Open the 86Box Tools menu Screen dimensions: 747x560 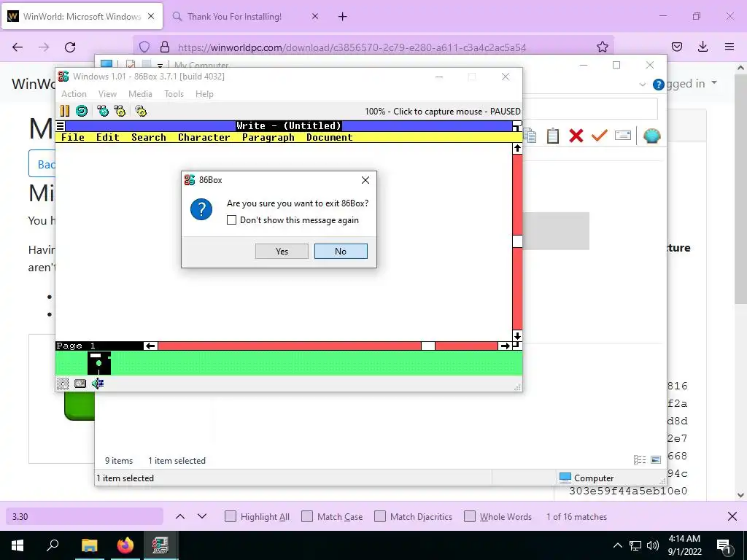(x=174, y=94)
